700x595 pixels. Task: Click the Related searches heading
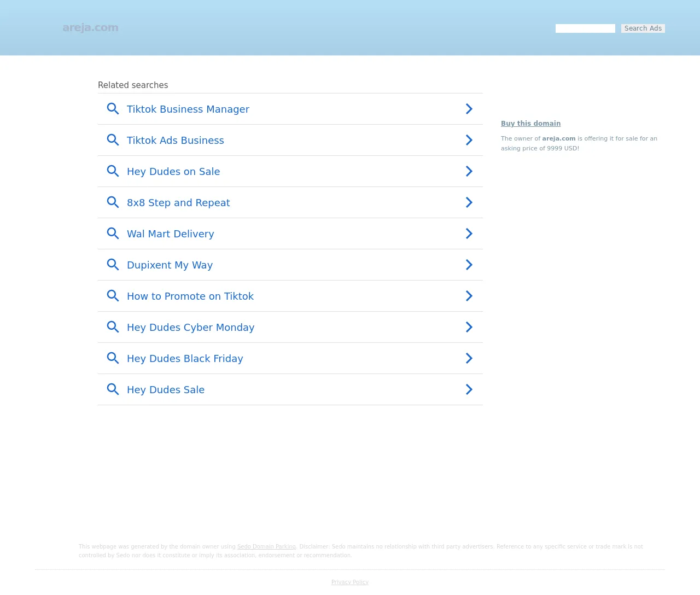click(133, 85)
